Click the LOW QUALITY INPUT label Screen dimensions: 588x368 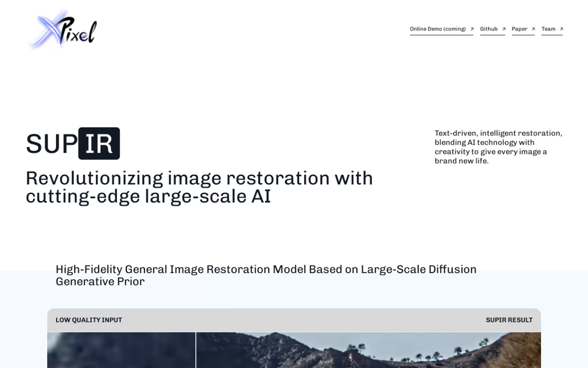coord(89,320)
